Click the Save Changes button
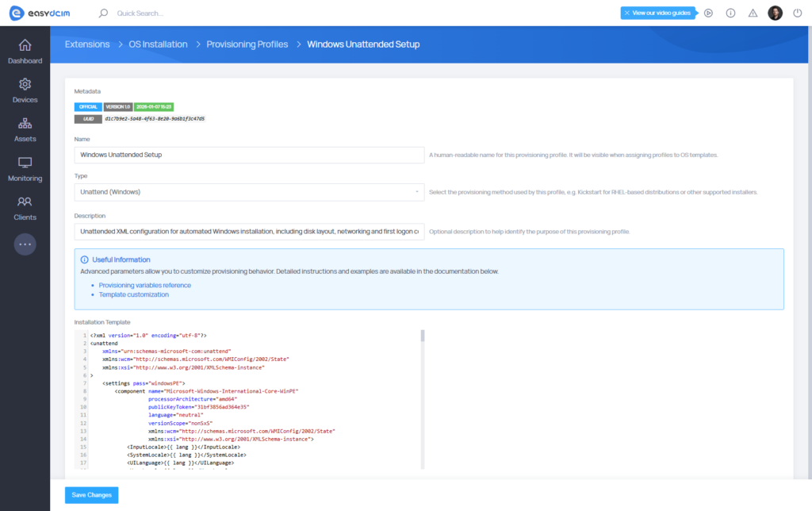Image resolution: width=812 pixels, height=511 pixels. click(91, 494)
